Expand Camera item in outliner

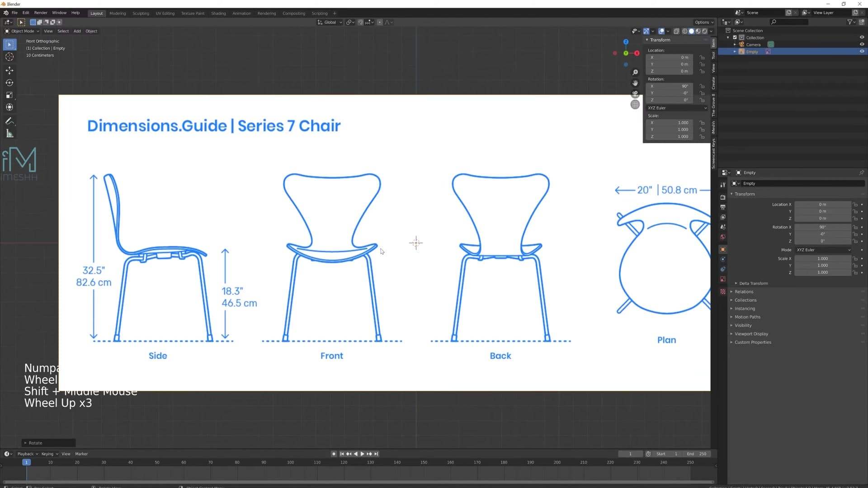tap(735, 45)
